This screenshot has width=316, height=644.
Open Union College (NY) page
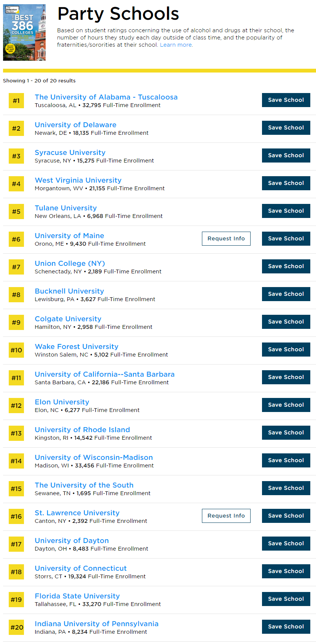pyautogui.click(x=70, y=264)
